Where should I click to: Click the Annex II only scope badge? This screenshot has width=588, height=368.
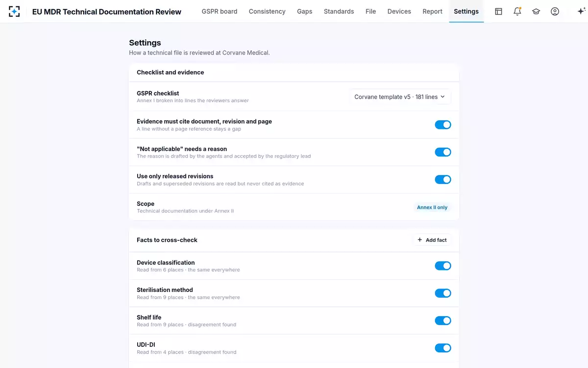pyautogui.click(x=432, y=207)
